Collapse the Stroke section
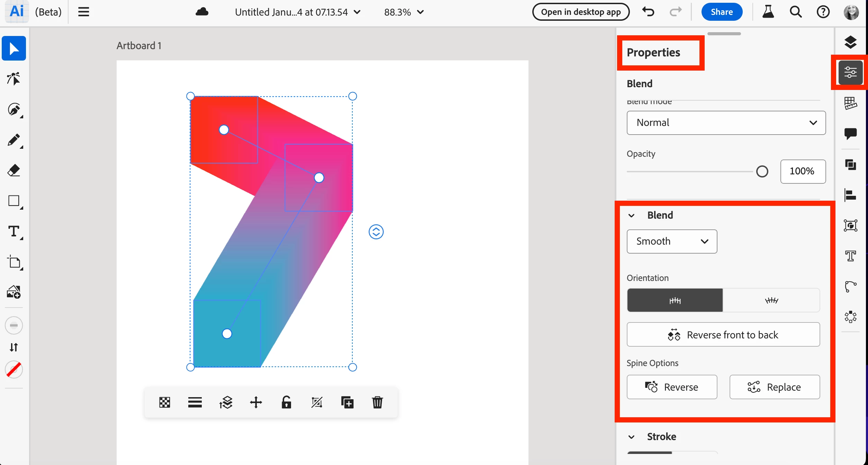Image resolution: width=868 pixels, height=465 pixels. tap(632, 437)
